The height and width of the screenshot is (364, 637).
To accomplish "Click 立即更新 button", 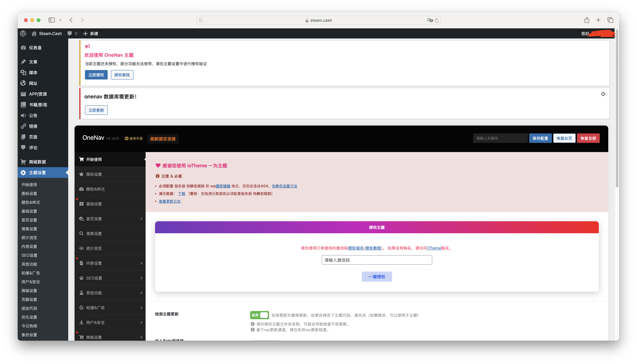I will (x=96, y=110).
